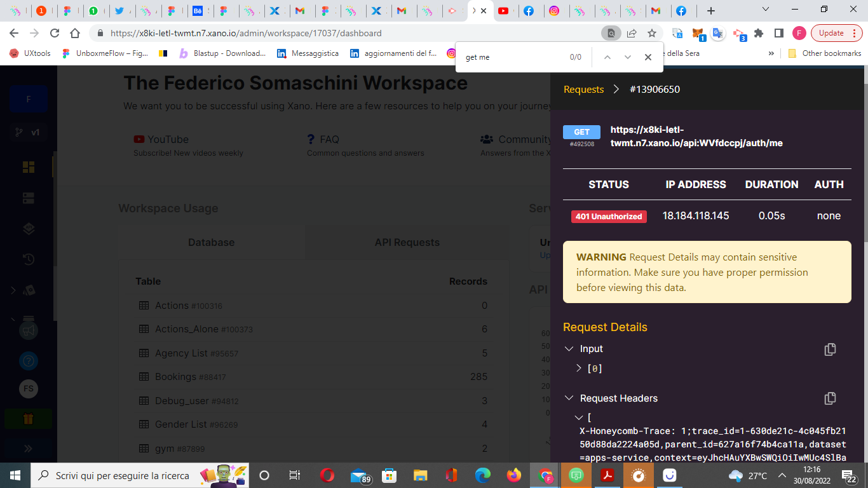Bookmark this page with the star icon
Image resolution: width=868 pixels, height=488 pixels.
coord(652,33)
